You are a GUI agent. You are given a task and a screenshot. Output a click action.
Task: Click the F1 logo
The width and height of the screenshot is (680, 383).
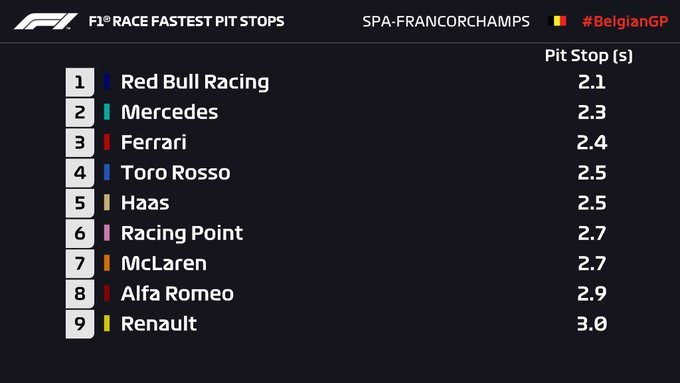[46, 21]
